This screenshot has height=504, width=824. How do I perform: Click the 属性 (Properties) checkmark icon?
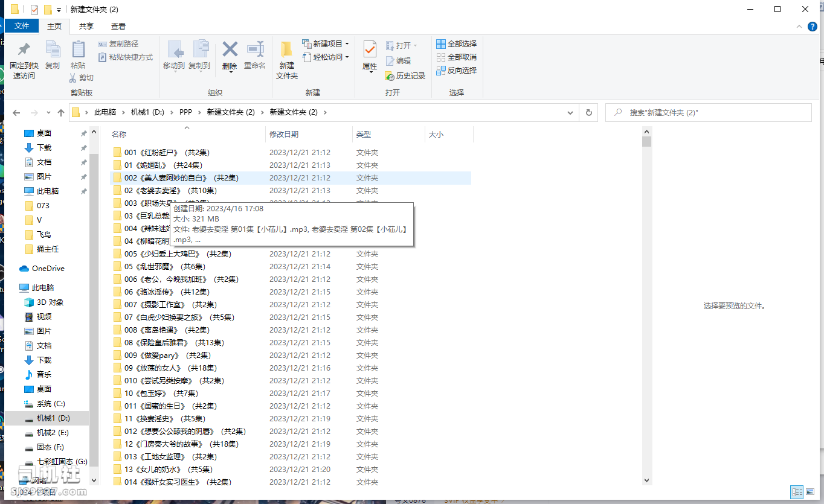(370, 50)
